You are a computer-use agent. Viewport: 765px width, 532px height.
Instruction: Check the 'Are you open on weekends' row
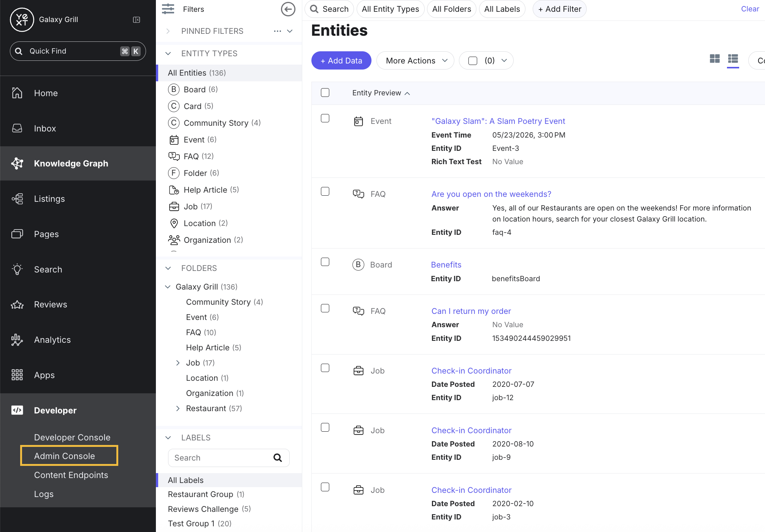[x=325, y=191]
